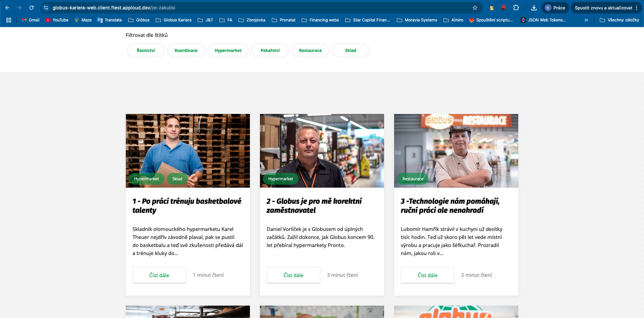644x318 pixels.
Task: Click the browser back arrow
Action: tap(7, 8)
